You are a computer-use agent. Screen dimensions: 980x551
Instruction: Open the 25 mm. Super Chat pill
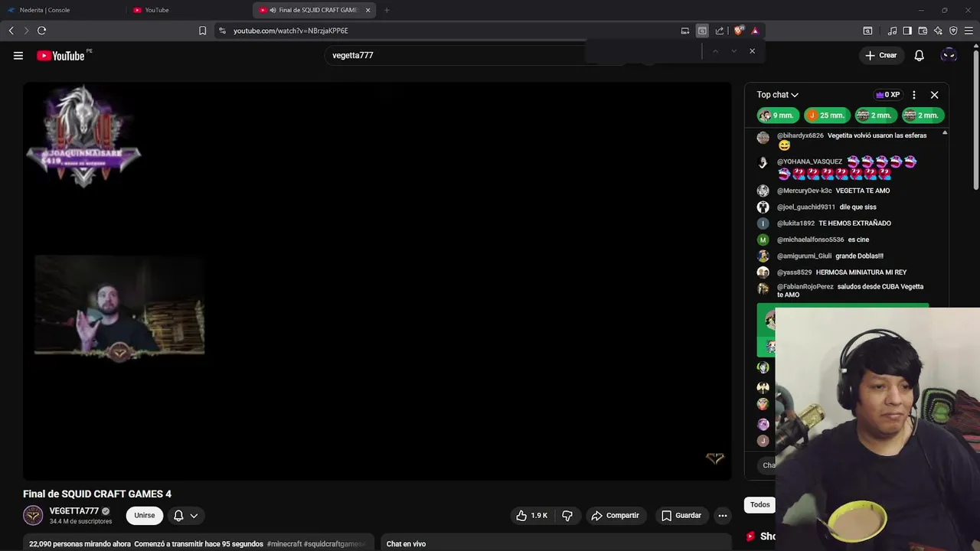click(x=827, y=116)
